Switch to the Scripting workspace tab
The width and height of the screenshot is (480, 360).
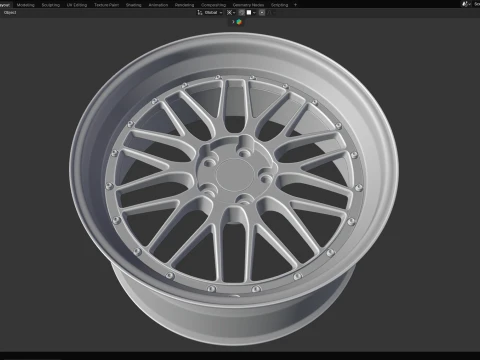[x=279, y=5]
